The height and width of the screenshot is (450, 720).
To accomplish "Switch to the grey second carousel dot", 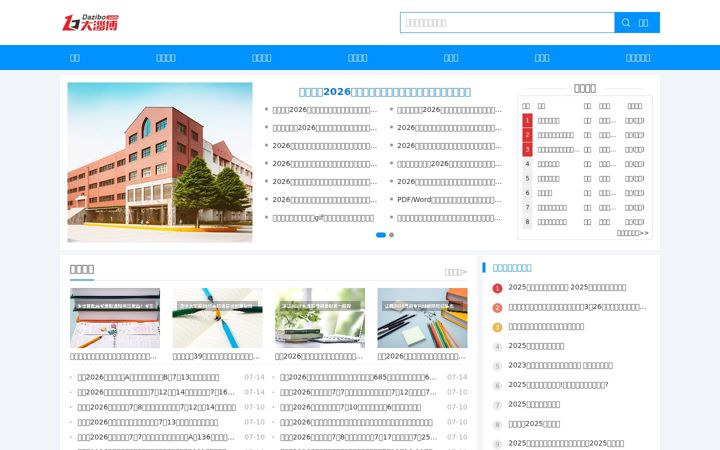I will click(x=391, y=235).
